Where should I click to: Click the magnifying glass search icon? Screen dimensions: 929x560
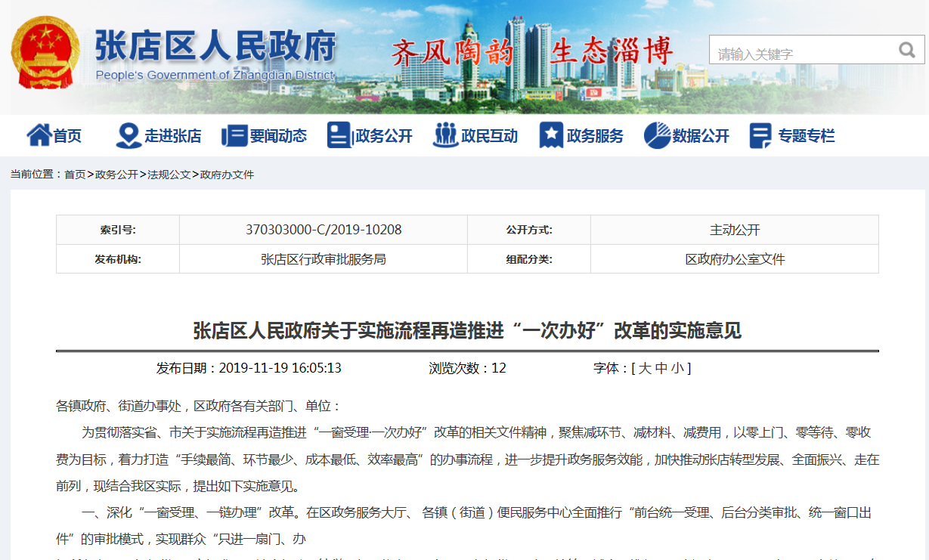click(906, 51)
